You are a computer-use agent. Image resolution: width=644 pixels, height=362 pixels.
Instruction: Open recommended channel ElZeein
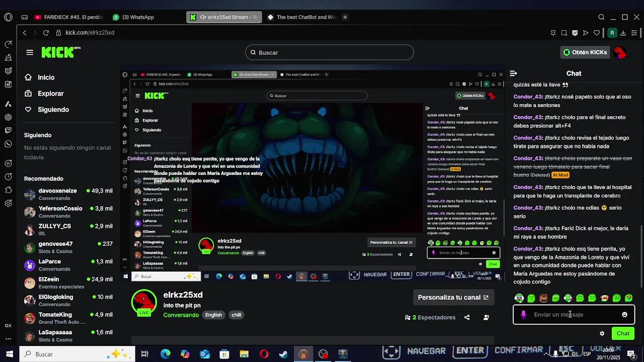(68, 283)
